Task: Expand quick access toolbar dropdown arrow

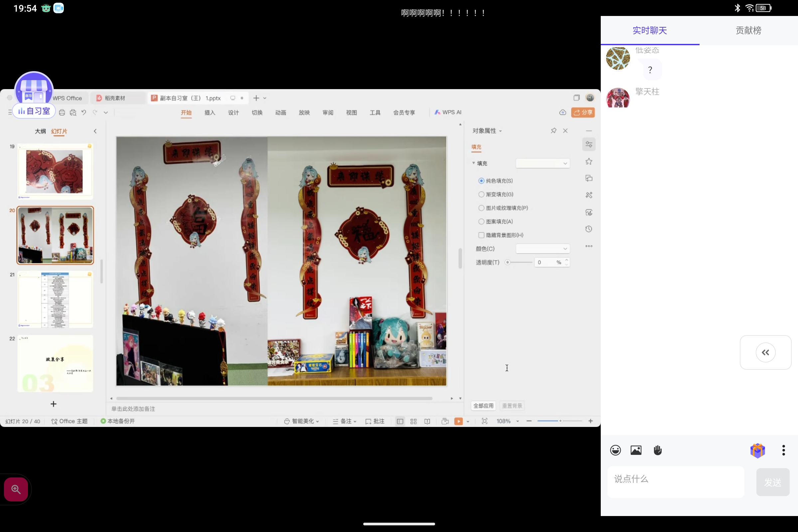Action: 106,113
